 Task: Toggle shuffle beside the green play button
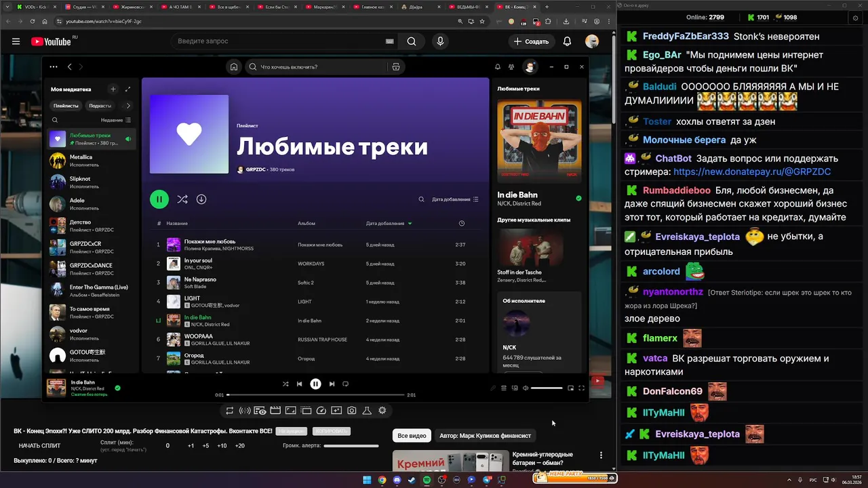pos(182,199)
